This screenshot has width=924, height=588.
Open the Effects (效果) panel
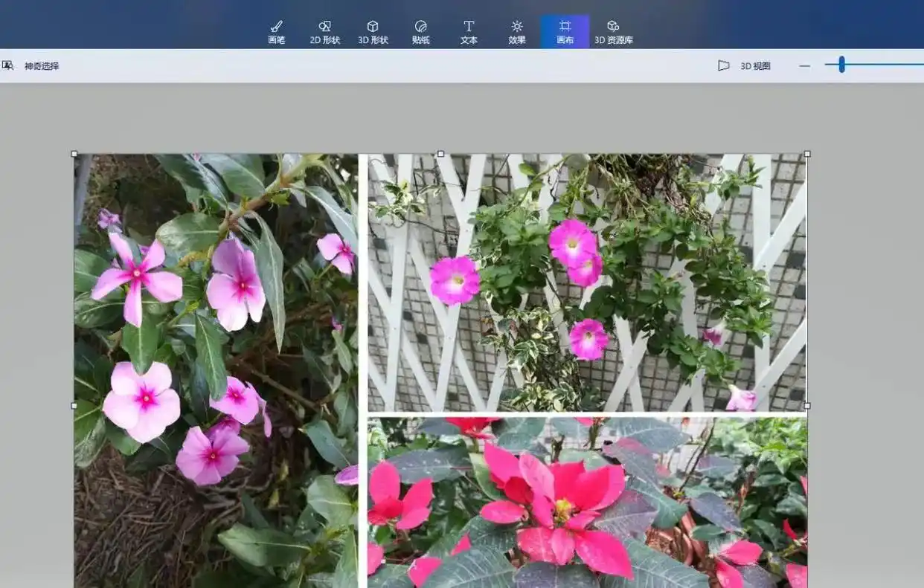pos(517,32)
